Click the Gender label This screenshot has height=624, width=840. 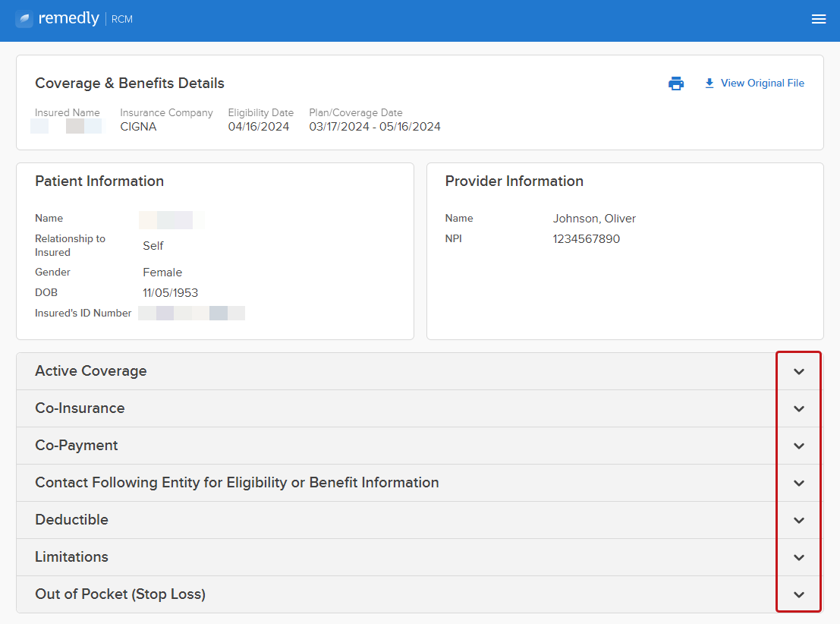[x=52, y=273]
